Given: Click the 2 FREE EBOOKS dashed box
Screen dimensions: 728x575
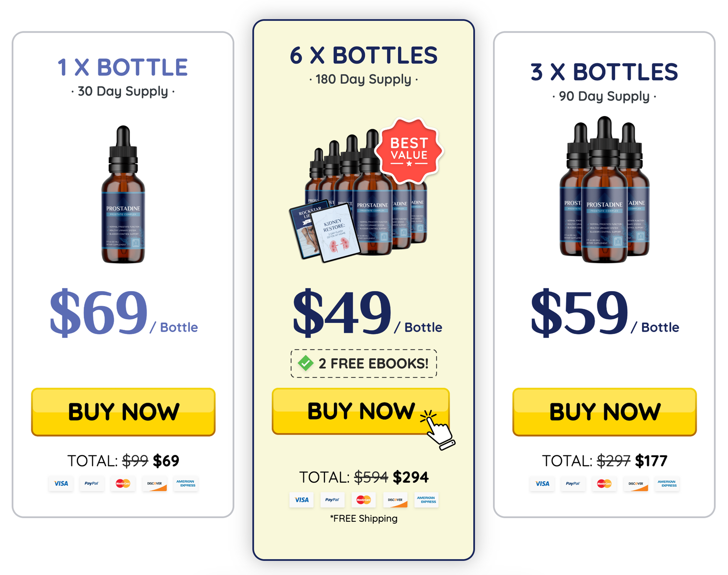Looking at the screenshot, I should click(364, 363).
